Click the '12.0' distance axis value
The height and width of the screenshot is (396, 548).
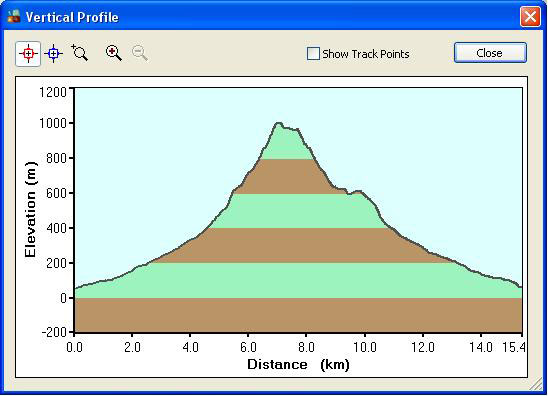[423, 347]
